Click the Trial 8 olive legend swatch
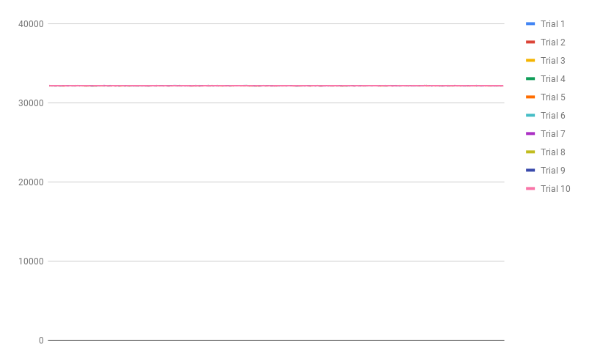Image resolution: width=589 pixels, height=364 pixels. coord(530,152)
